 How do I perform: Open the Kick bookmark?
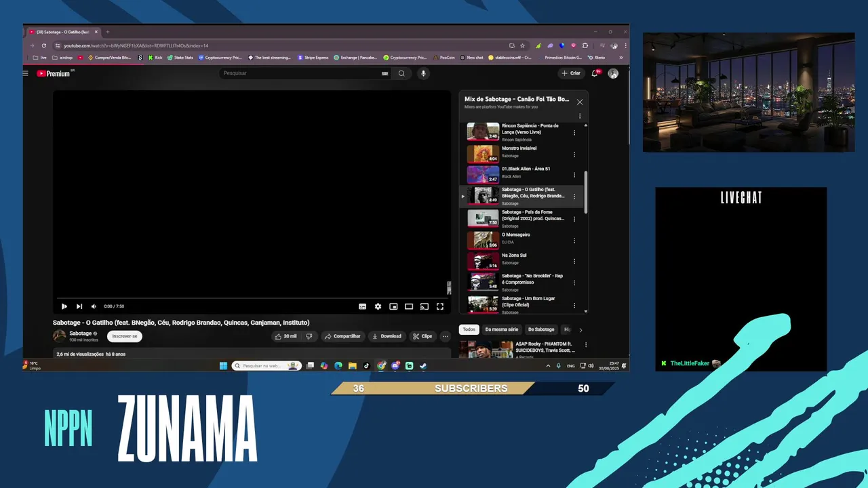point(155,58)
